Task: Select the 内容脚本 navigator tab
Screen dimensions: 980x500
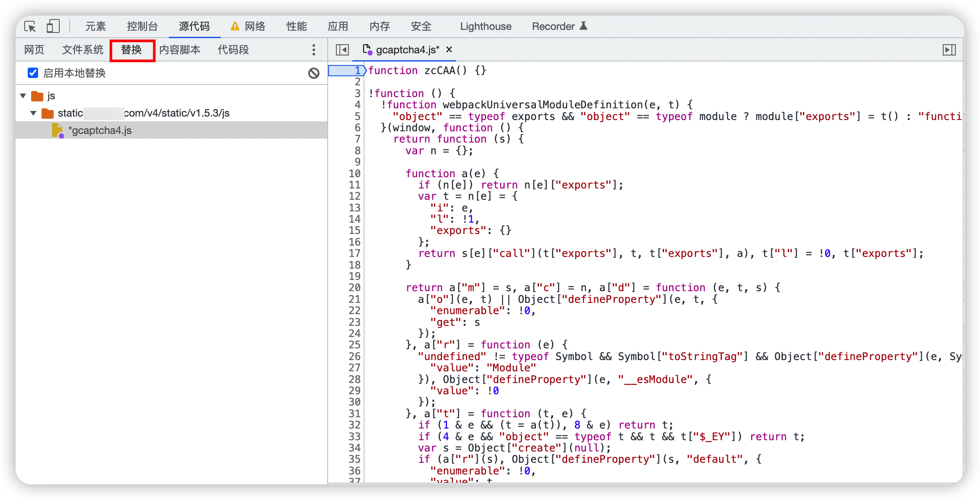Action: 180,50
